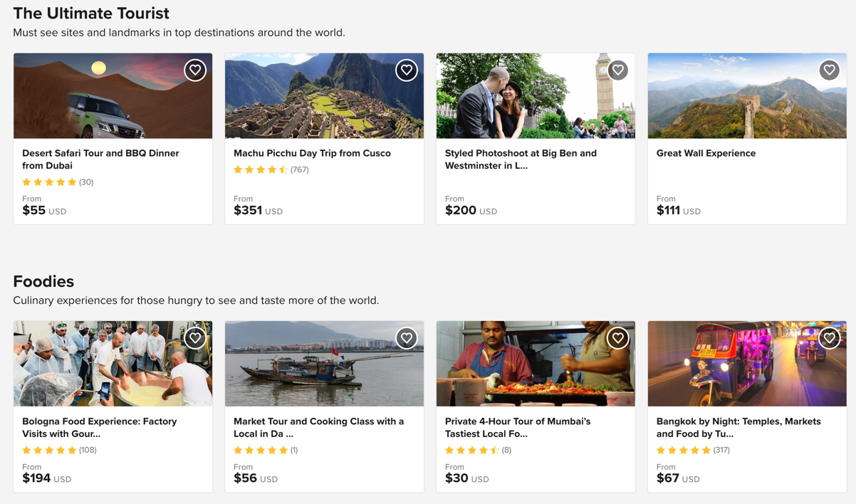
Task: Open Bologna Food Experience title link
Action: coord(99,427)
